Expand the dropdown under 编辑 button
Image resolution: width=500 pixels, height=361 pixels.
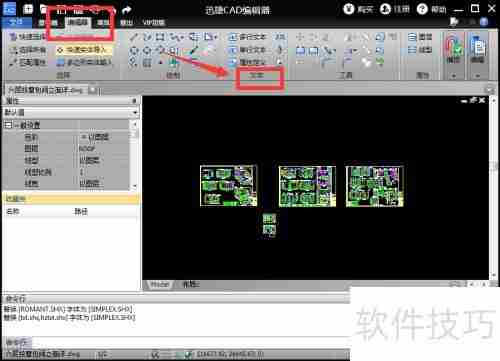click(x=478, y=76)
